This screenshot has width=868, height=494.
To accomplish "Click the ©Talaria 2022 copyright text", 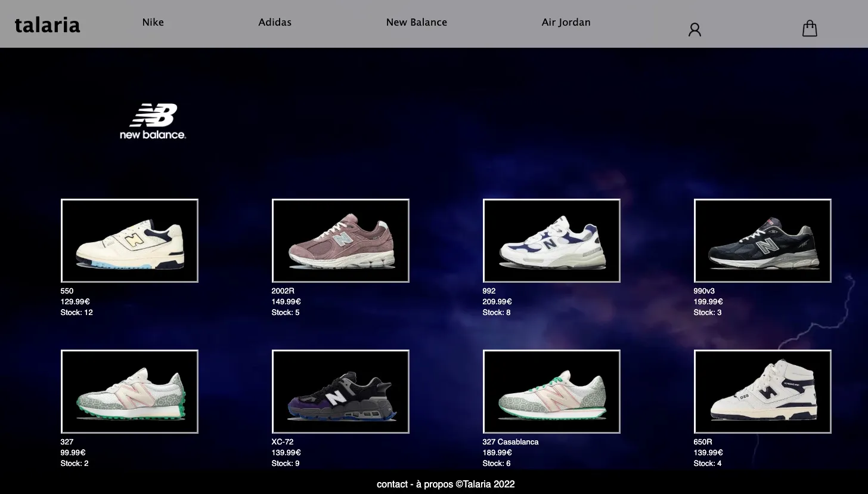I will (485, 484).
